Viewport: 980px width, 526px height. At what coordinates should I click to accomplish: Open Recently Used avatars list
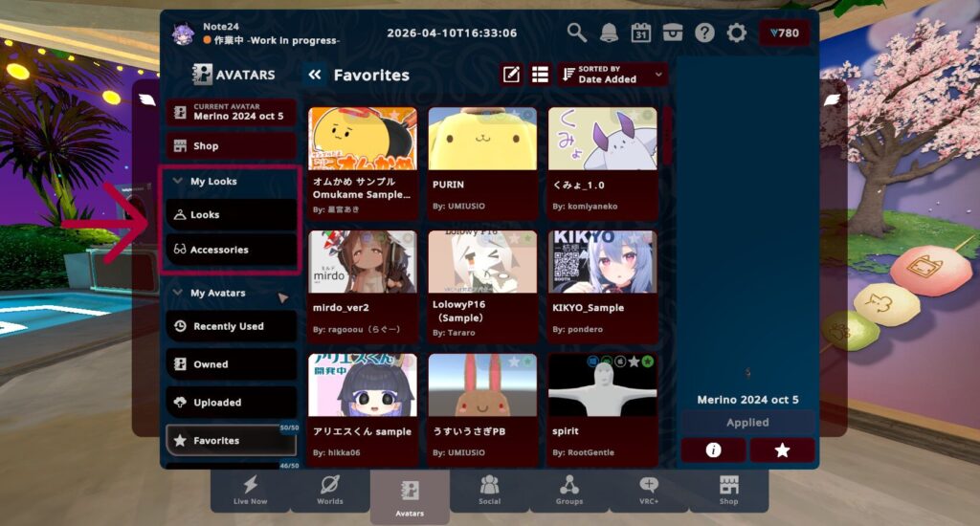tap(231, 326)
